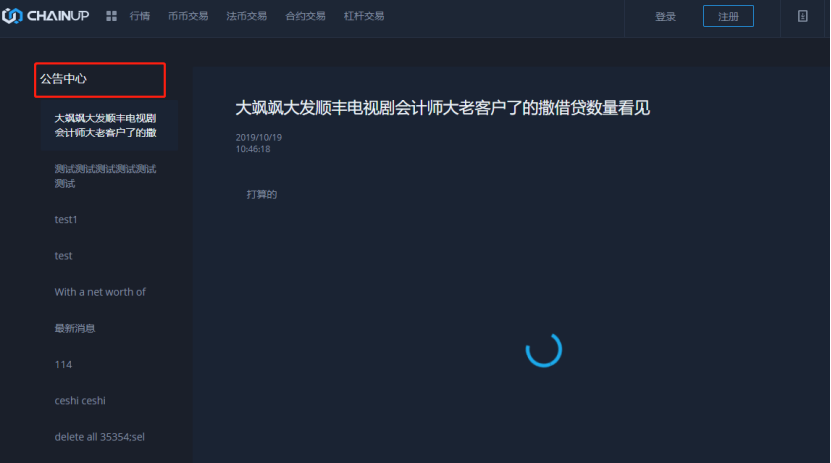This screenshot has height=463, width=831.
Task: Click the date 2019/10/19
Action: point(259,137)
